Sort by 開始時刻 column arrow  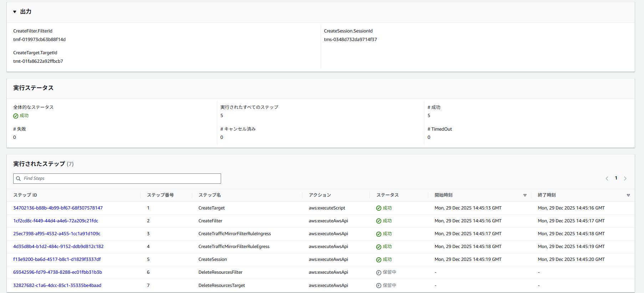pos(525,195)
